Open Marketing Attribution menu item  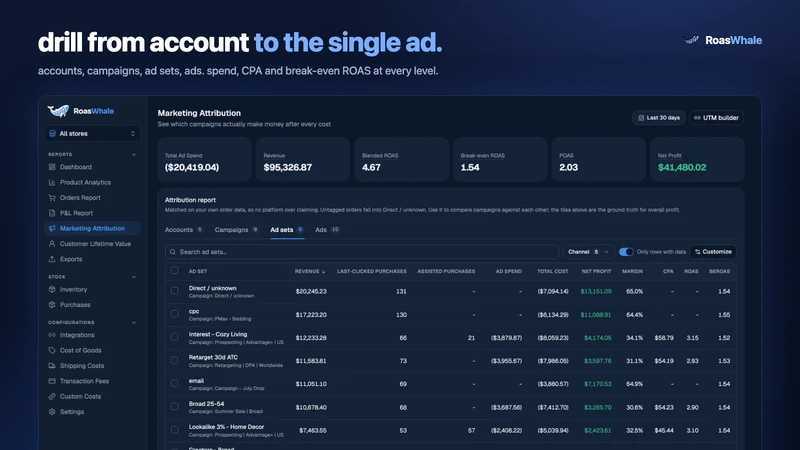[92, 228]
